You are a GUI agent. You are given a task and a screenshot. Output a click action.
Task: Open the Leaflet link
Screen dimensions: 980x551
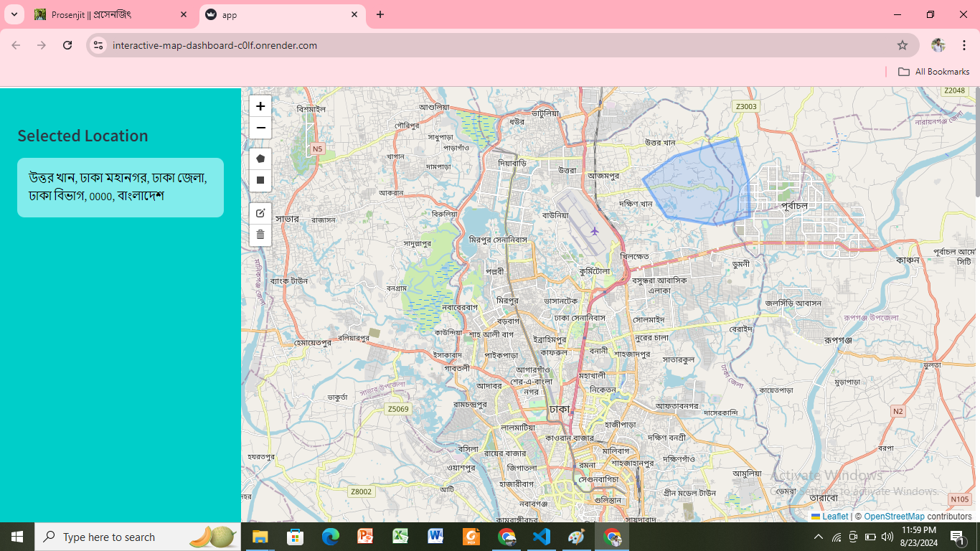point(834,517)
